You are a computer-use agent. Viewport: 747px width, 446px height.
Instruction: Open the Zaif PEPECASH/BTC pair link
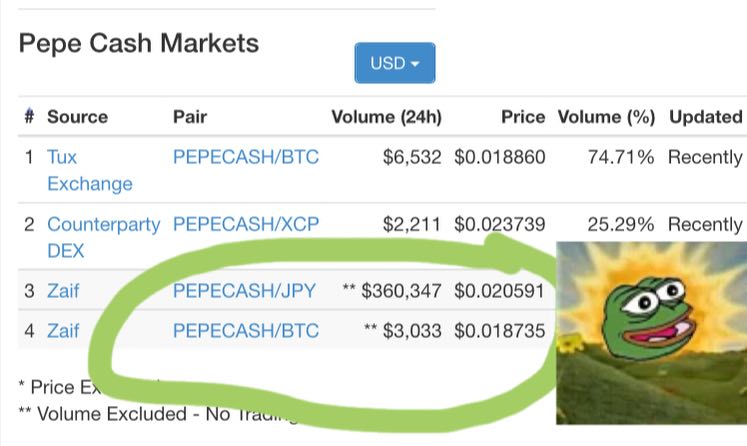coord(246,331)
